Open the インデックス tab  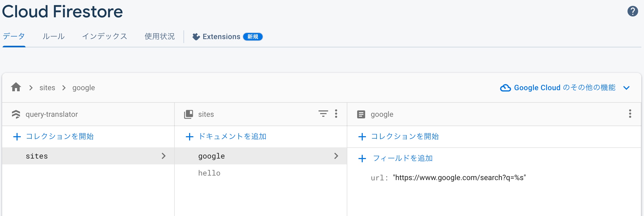point(105,36)
